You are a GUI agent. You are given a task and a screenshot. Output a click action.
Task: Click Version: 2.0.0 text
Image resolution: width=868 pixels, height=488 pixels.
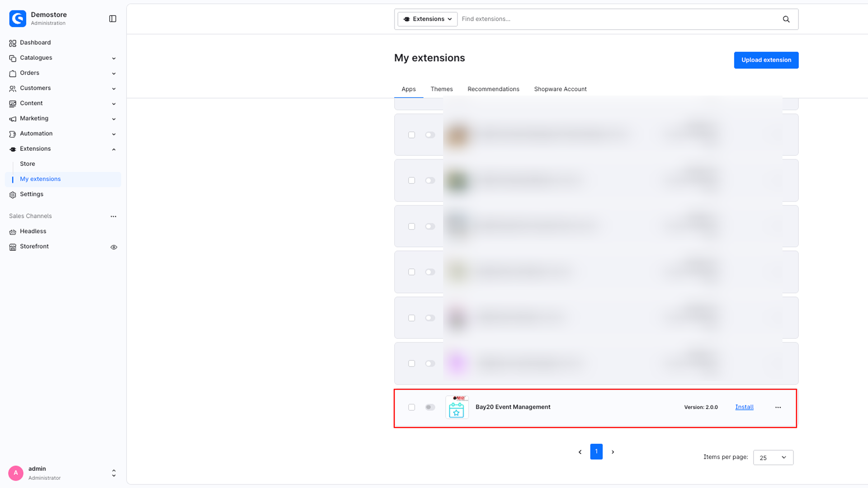[x=701, y=407]
